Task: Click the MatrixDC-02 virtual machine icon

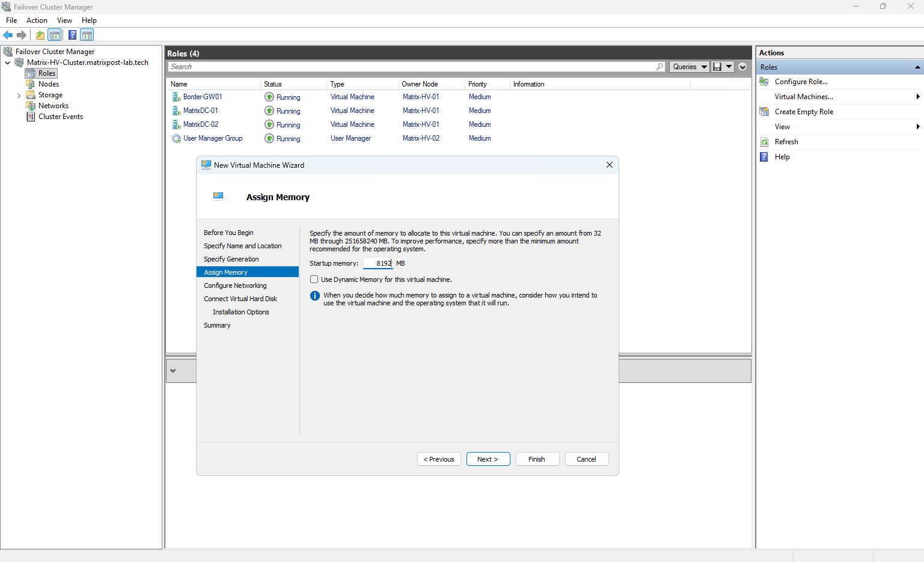Action: [176, 124]
